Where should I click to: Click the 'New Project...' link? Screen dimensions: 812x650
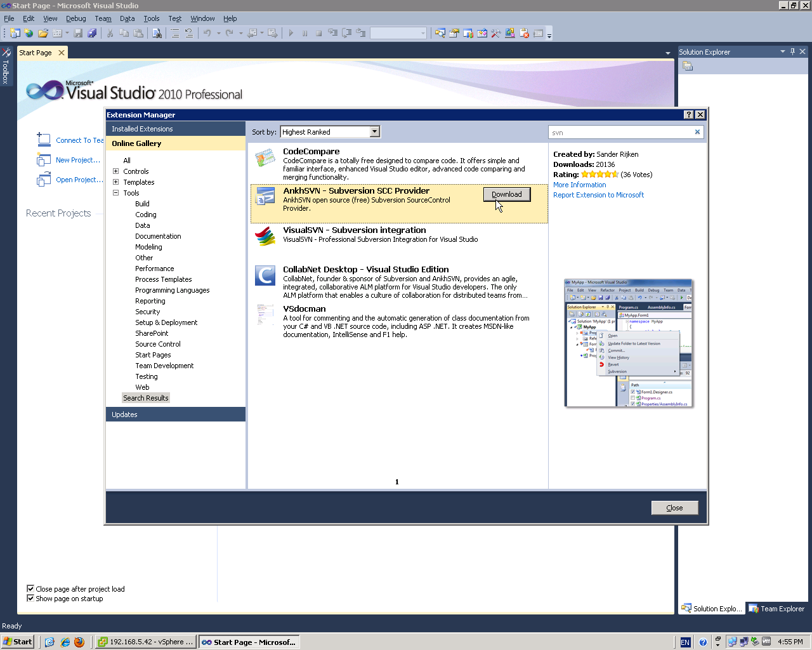pyautogui.click(x=78, y=160)
